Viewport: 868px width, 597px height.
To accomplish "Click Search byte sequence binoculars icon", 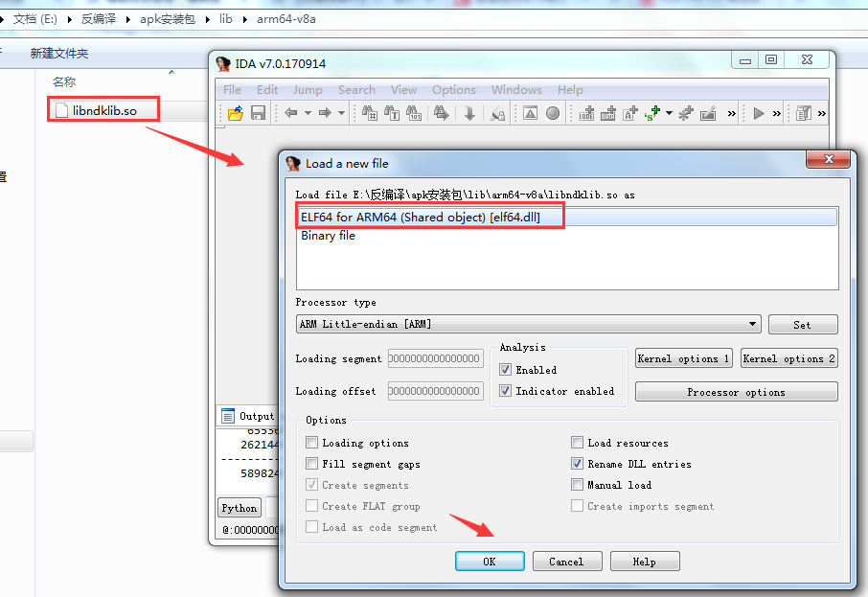I will coord(414,113).
